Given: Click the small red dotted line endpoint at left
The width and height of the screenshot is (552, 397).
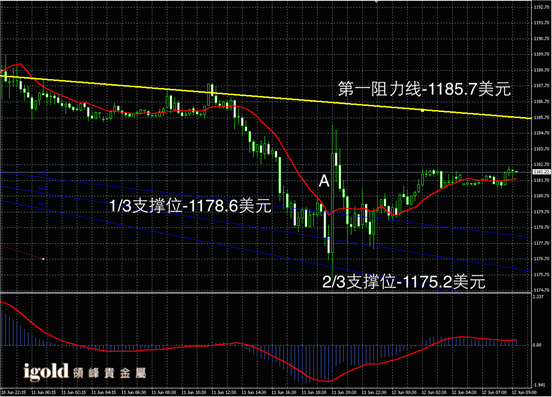Looking at the screenshot, I should point(43,259).
